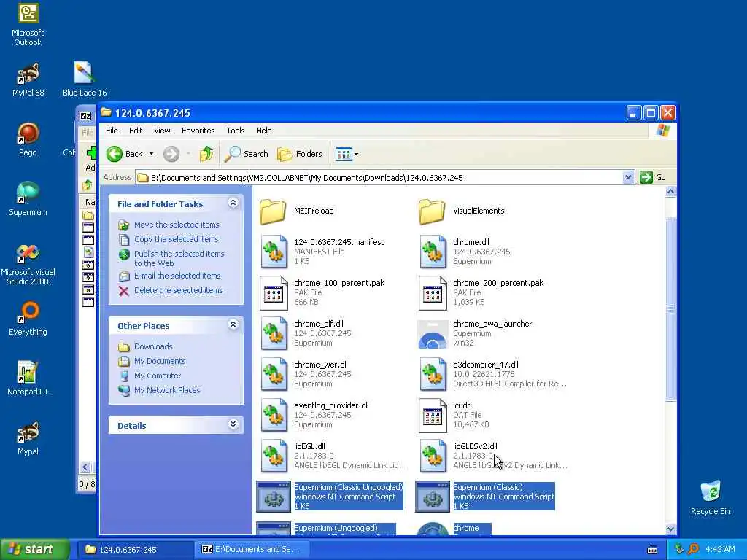Open the Favorites menu
This screenshot has width=747, height=560.
coord(198,131)
